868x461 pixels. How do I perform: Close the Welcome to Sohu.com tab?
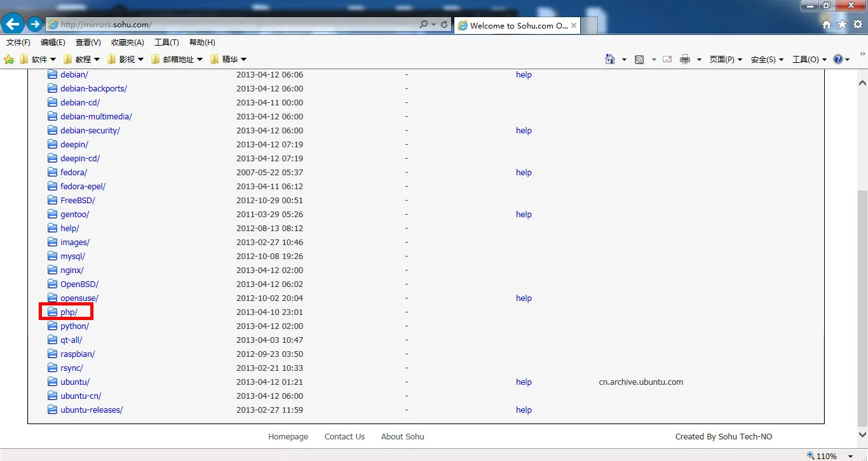pyautogui.click(x=574, y=25)
